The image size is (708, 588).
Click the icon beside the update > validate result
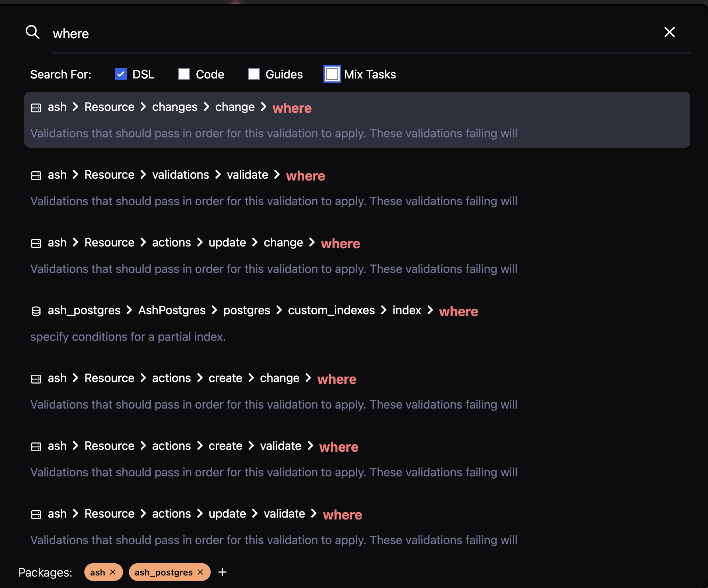(36, 515)
